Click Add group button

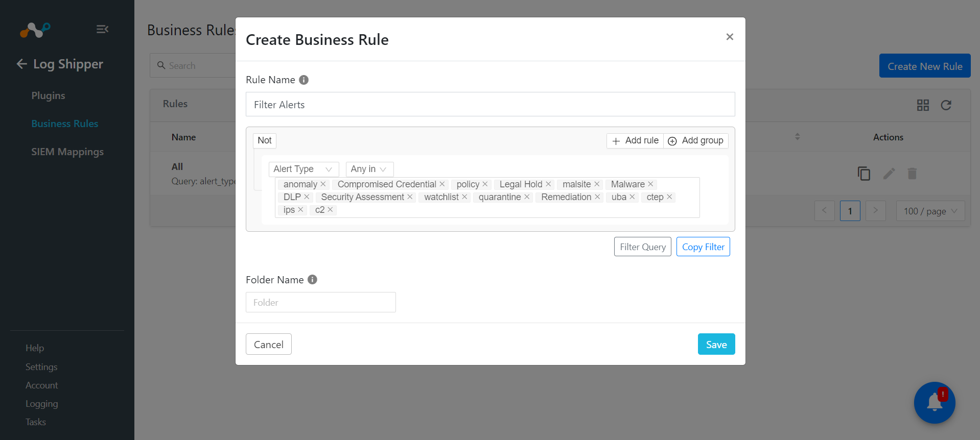[x=696, y=140]
